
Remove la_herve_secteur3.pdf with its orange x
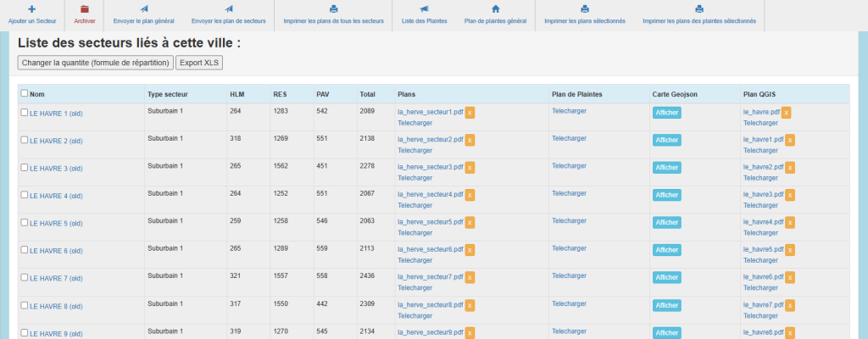(x=470, y=168)
